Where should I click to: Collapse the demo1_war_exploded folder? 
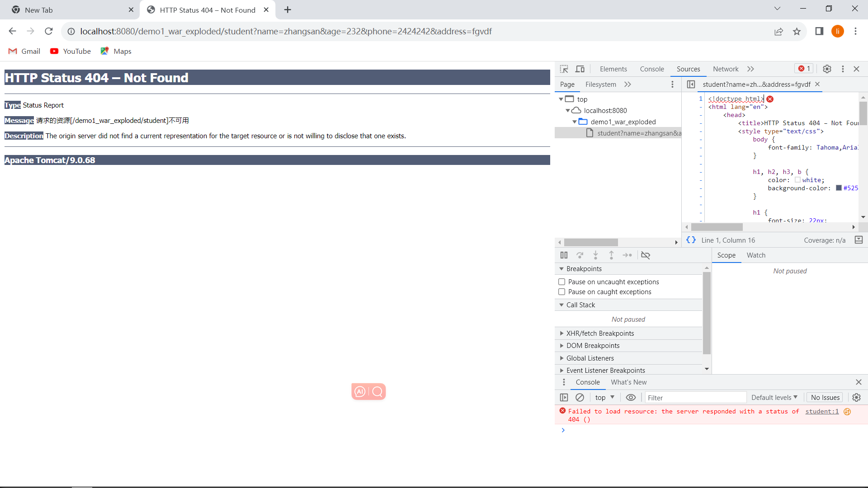(x=575, y=122)
